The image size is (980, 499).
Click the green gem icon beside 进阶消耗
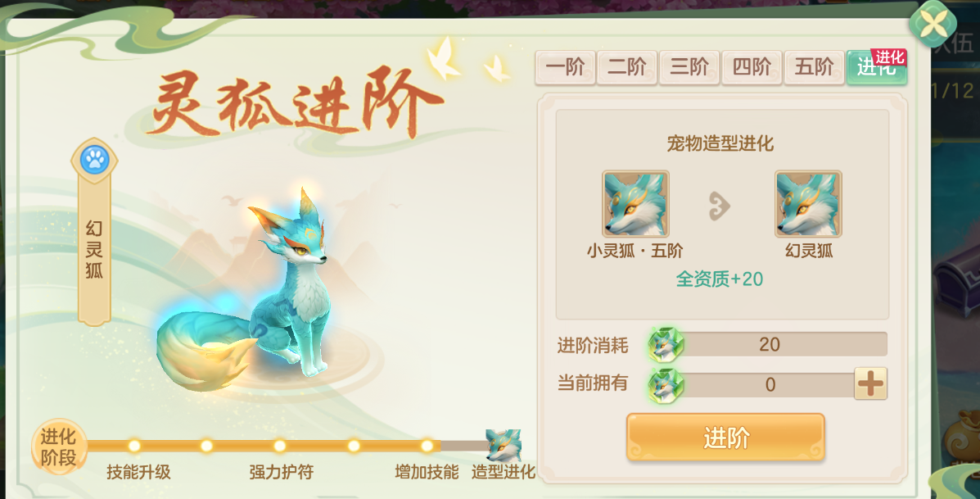point(666,344)
